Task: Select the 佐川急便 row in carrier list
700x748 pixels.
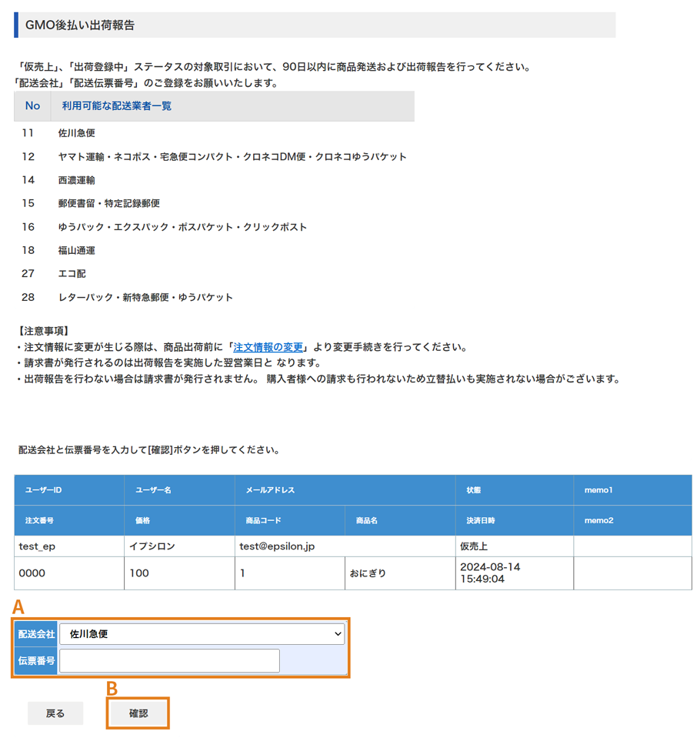Action: (214, 133)
